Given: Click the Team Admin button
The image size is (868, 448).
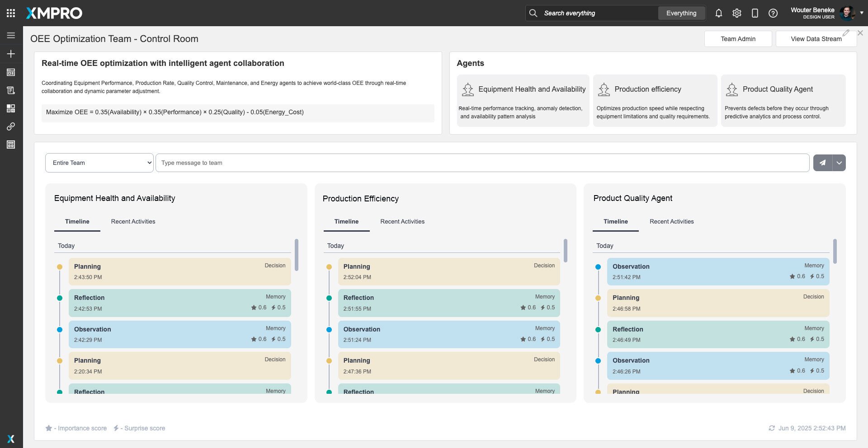Looking at the screenshot, I should coord(738,39).
